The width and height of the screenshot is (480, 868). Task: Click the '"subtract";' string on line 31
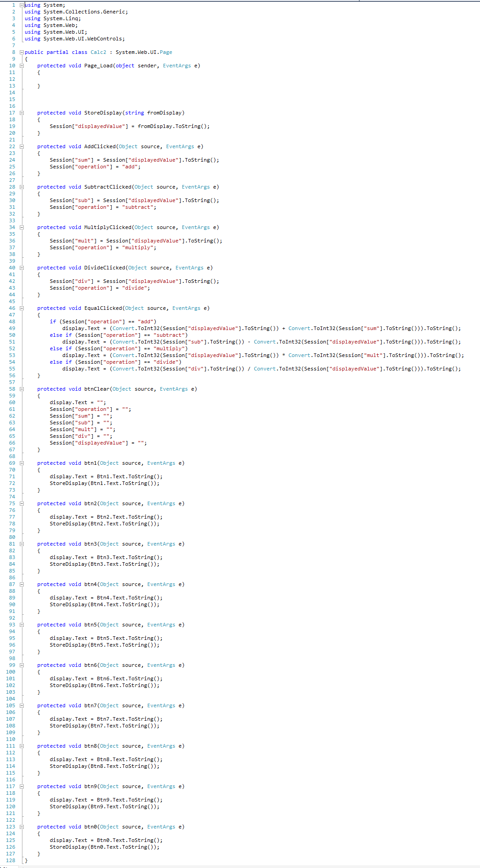[x=139, y=207]
